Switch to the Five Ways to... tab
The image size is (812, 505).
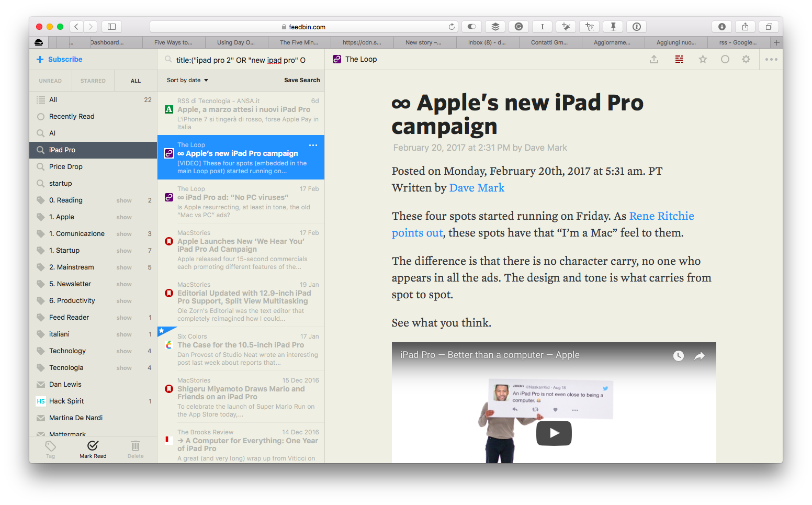pos(173,42)
